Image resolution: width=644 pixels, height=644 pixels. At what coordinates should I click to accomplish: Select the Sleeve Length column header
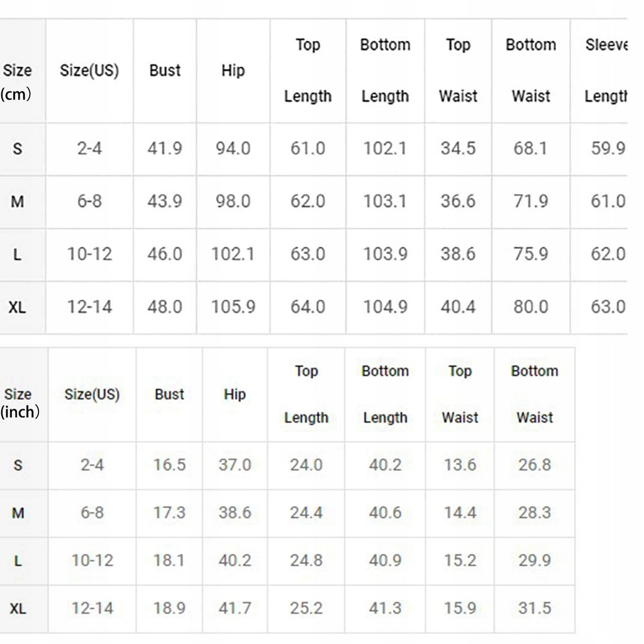pyautogui.click(x=606, y=70)
